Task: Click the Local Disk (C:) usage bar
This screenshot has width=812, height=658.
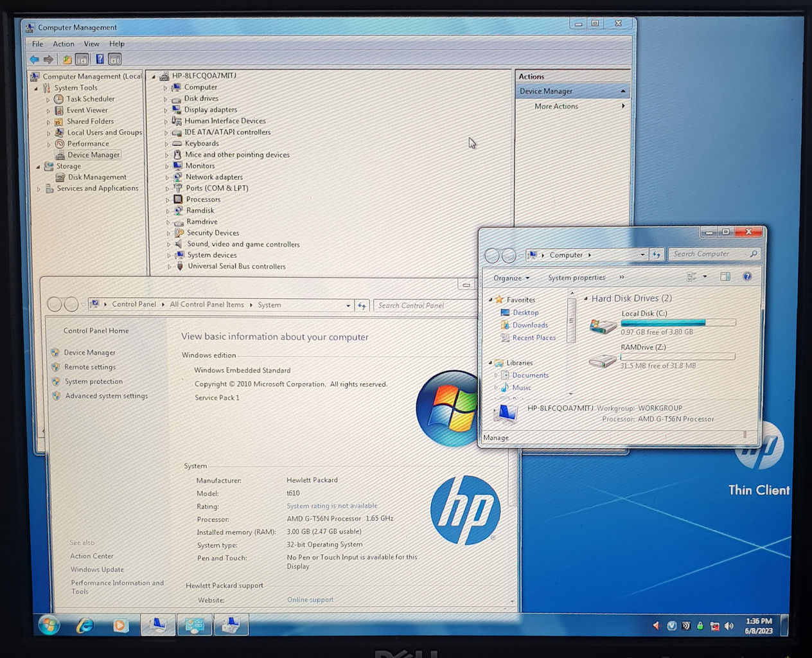Action: click(x=678, y=323)
